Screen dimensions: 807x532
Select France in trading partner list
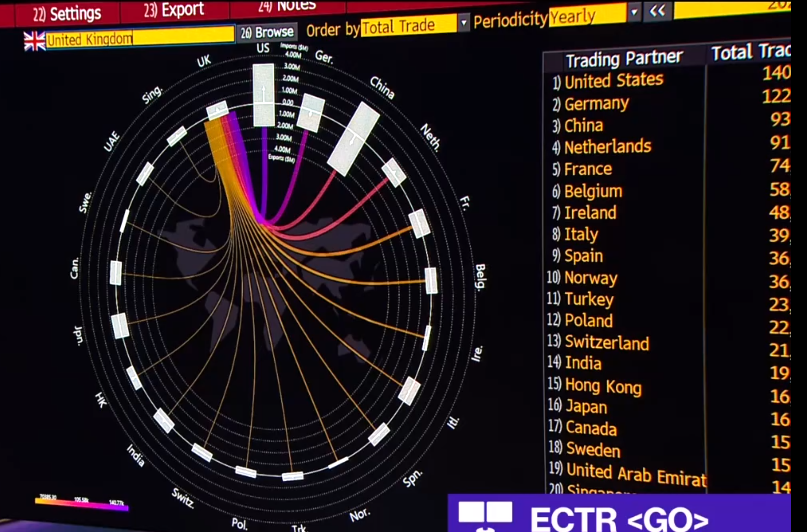(588, 169)
